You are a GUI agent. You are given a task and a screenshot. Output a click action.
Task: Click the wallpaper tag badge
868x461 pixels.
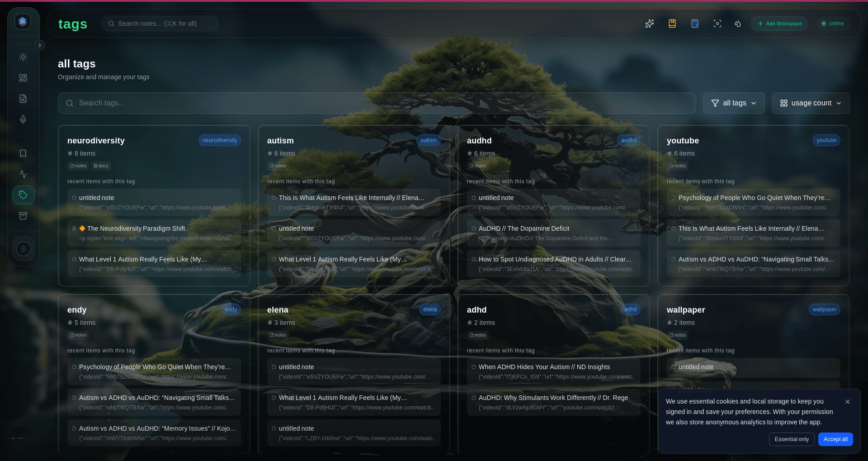(825, 309)
